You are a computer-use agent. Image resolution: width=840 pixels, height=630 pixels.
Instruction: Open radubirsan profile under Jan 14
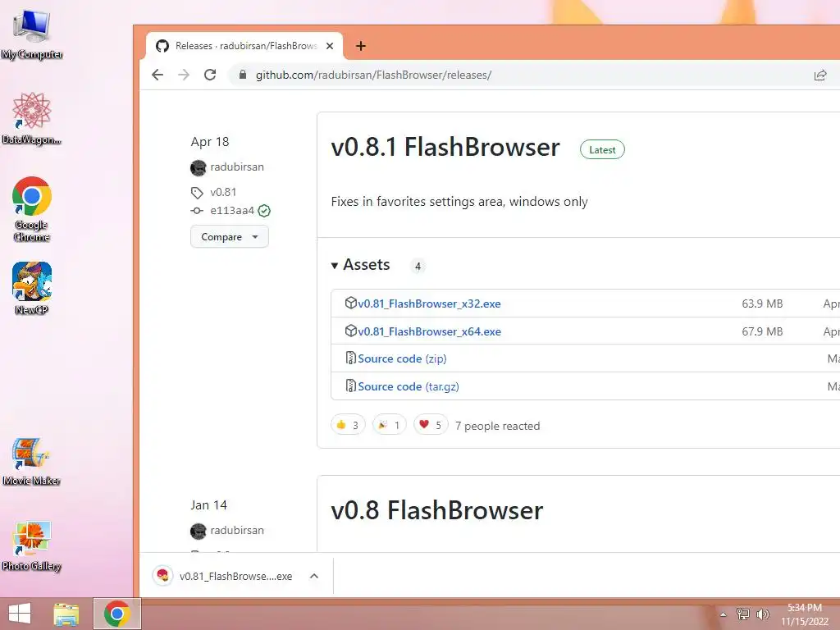point(237,530)
